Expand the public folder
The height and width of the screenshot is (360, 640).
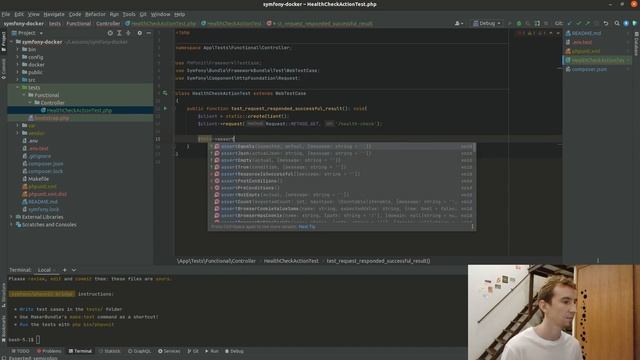[18, 72]
